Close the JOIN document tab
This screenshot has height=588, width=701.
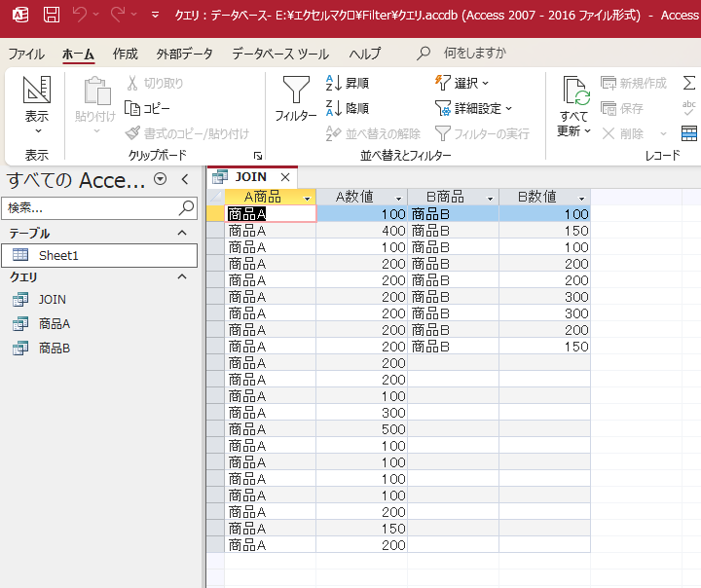285,177
